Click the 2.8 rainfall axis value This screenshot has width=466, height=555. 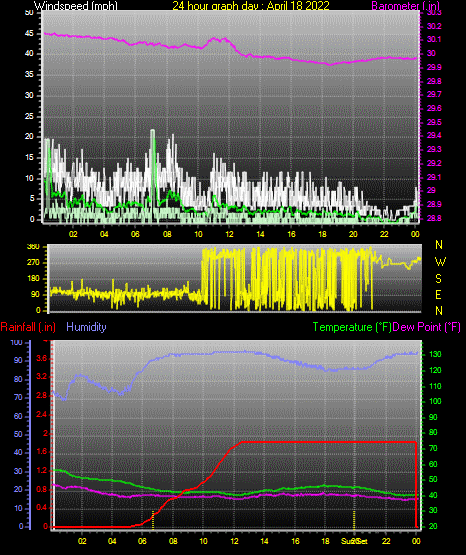(41, 395)
